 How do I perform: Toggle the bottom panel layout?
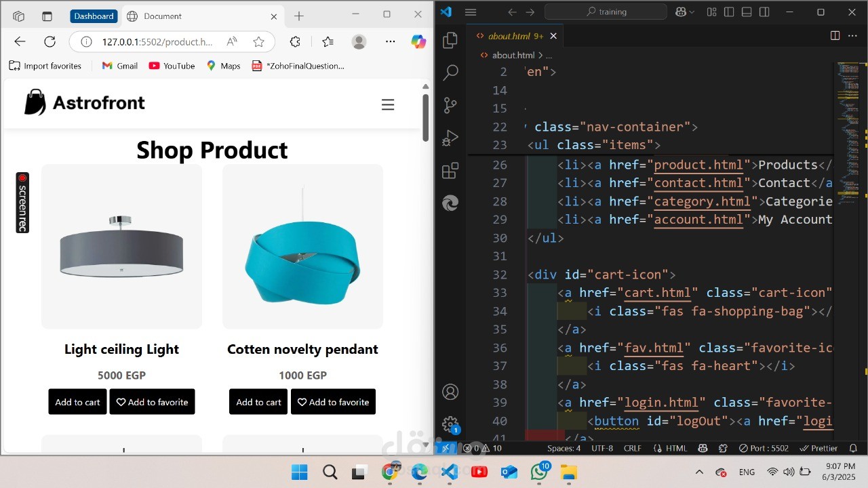(747, 12)
